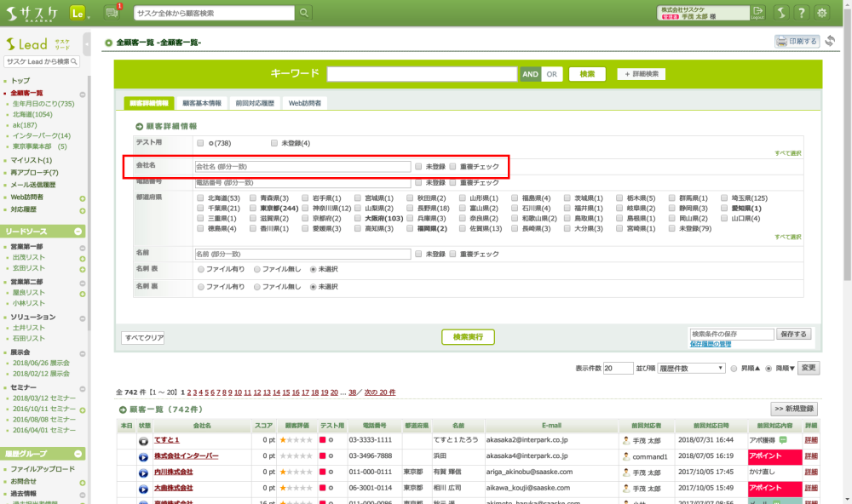Click status icon for 株式会社インターパー row
852x504 pixels.
[143, 455]
